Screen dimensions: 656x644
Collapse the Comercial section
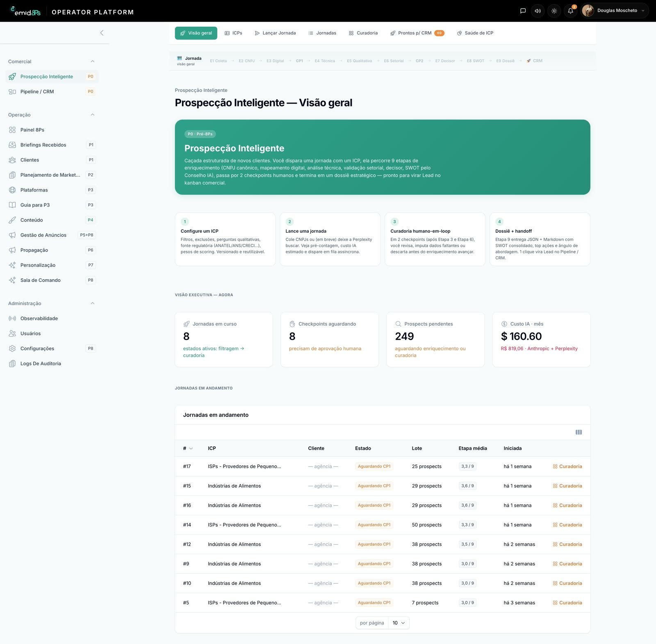[x=93, y=61]
